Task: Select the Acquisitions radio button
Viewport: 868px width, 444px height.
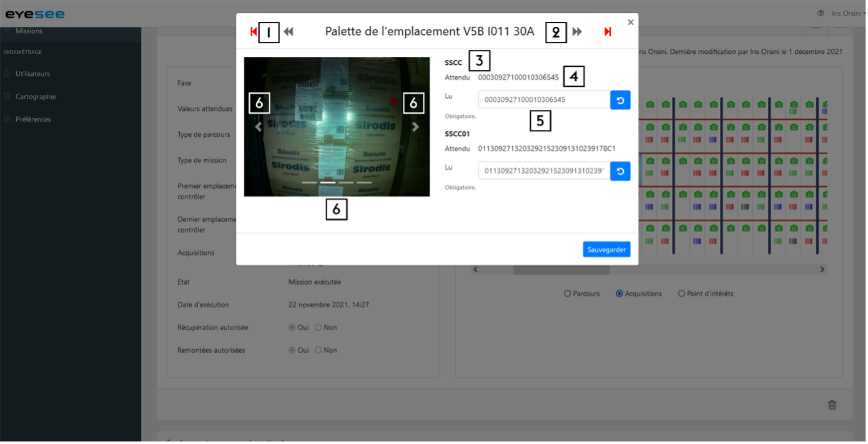Action: point(619,294)
